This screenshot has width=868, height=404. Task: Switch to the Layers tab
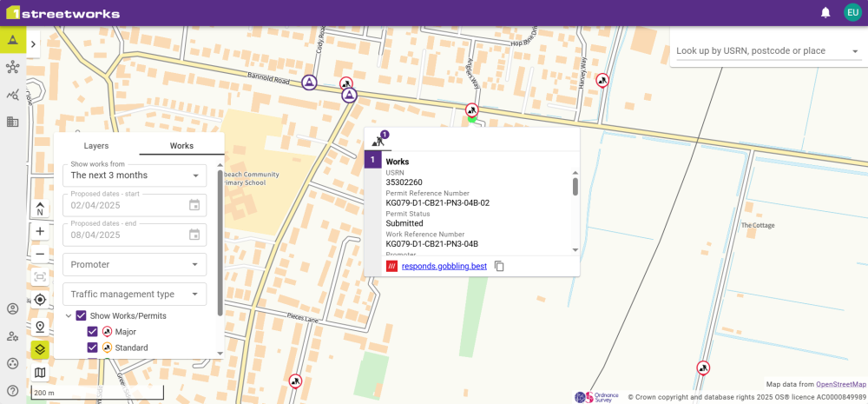click(96, 146)
